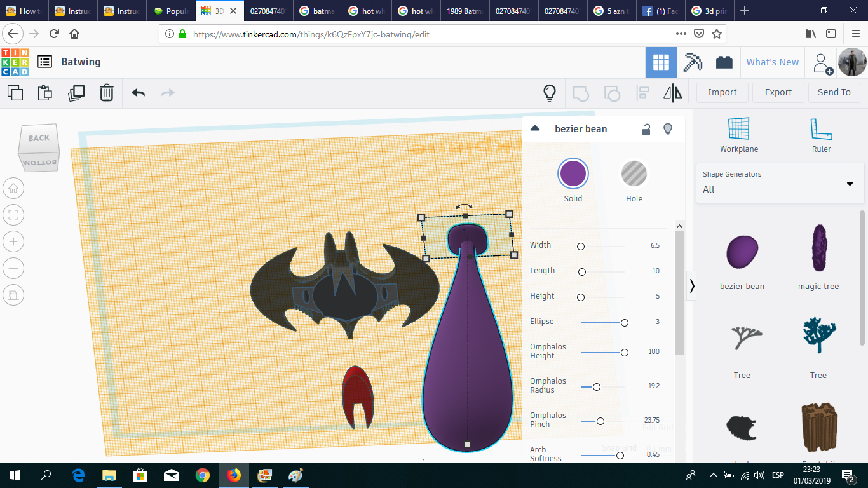
Task: Click the Omphalos Pinch slider handle
Action: click(x=600, y=421)
